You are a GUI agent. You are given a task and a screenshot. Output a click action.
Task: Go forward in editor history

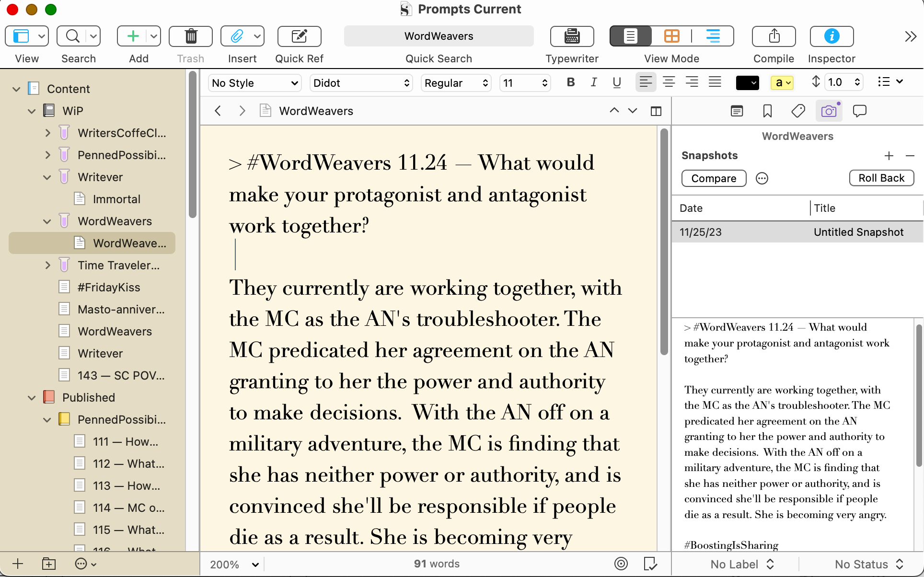pos(242,111)
